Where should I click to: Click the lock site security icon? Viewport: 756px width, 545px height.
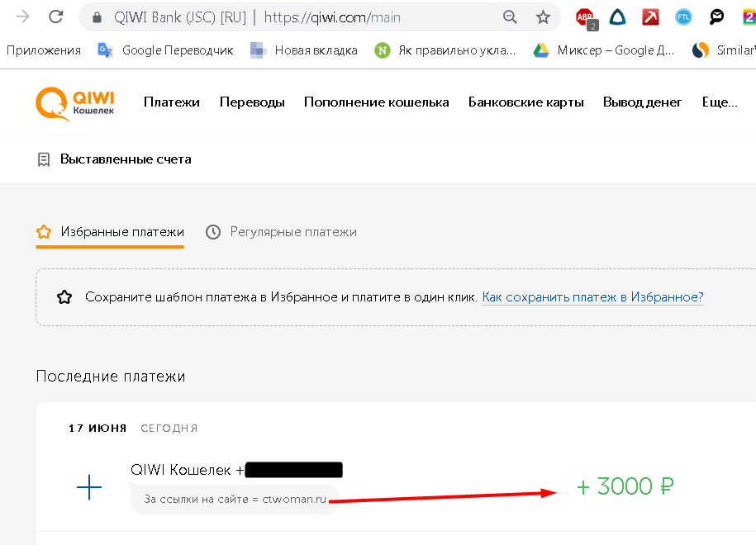coord(97,17)
